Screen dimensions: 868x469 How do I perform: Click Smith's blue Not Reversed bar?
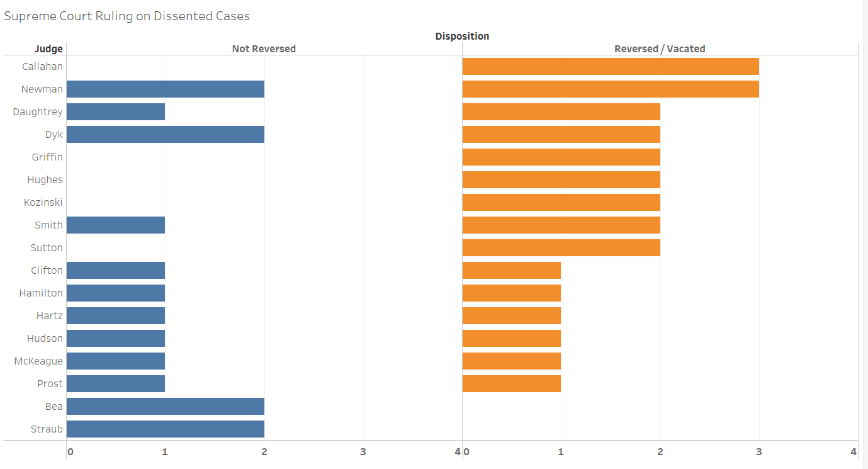coord(116,225)
